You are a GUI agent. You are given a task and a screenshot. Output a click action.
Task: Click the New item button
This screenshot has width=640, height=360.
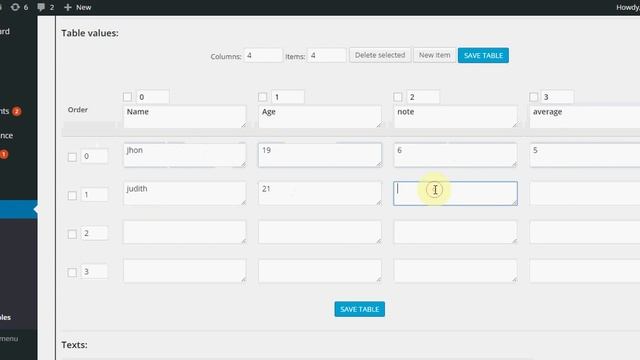(x=434, y=55)
